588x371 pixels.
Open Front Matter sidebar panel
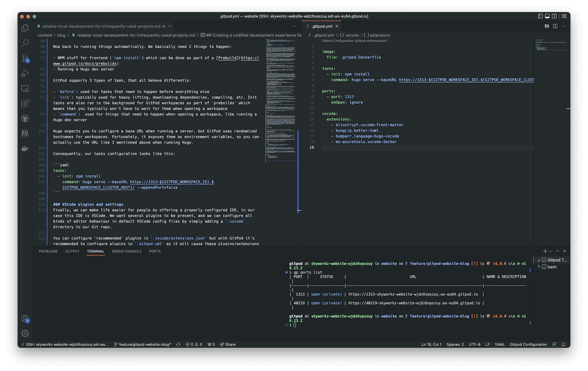coord(25,133)
